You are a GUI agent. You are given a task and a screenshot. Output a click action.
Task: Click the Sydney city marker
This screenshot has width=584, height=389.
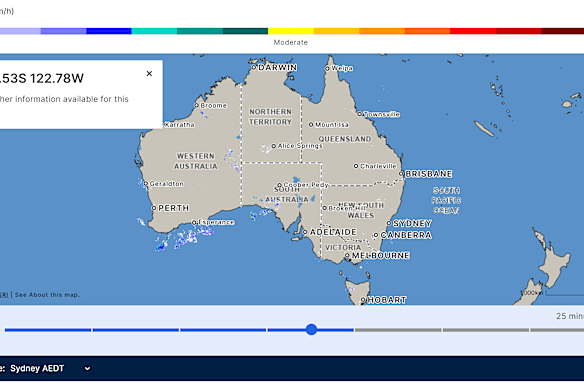pos(389,223)
